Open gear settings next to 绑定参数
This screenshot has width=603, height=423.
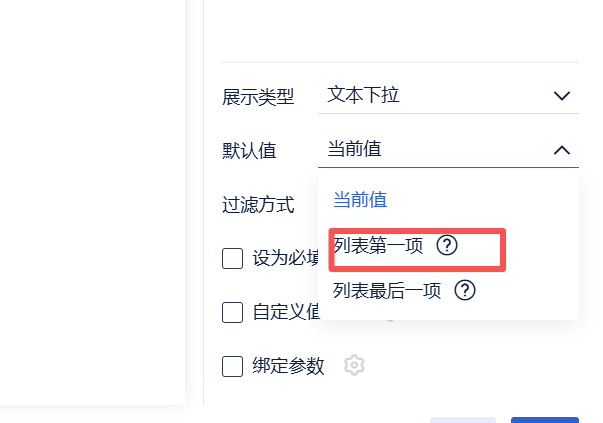[x=353, y=366]
